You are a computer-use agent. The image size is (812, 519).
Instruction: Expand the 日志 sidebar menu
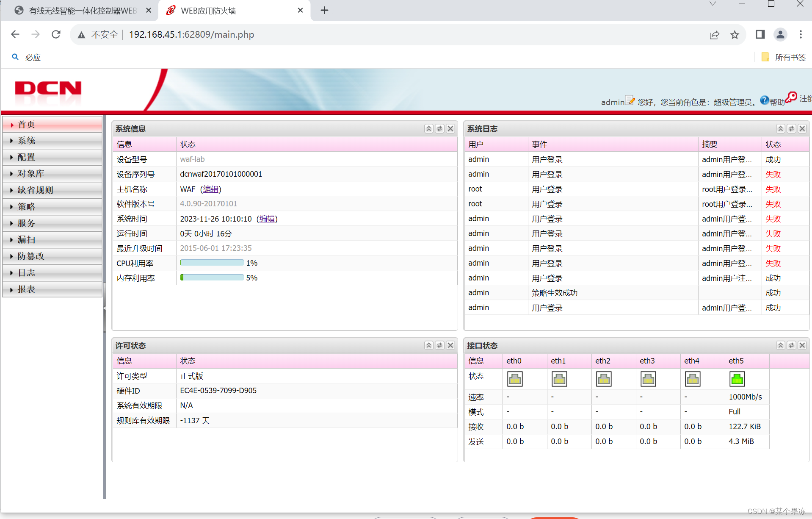pyautogui.click(x=26, y=272)
